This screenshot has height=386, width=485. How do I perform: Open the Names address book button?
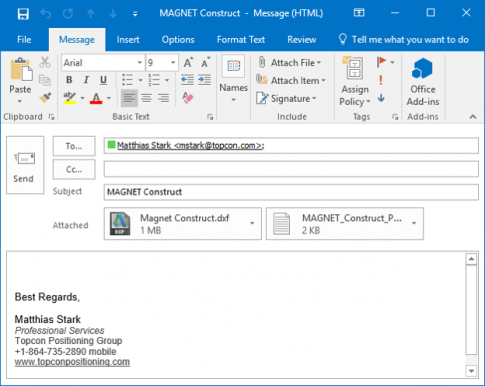[x=233, y=79]
